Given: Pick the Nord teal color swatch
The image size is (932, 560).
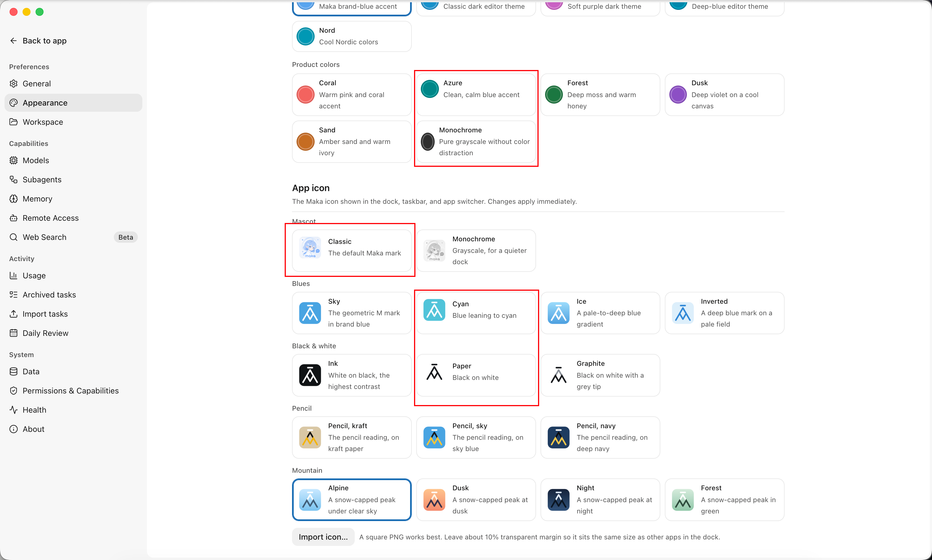Looking at the screenshot, I should pos(305,36).
